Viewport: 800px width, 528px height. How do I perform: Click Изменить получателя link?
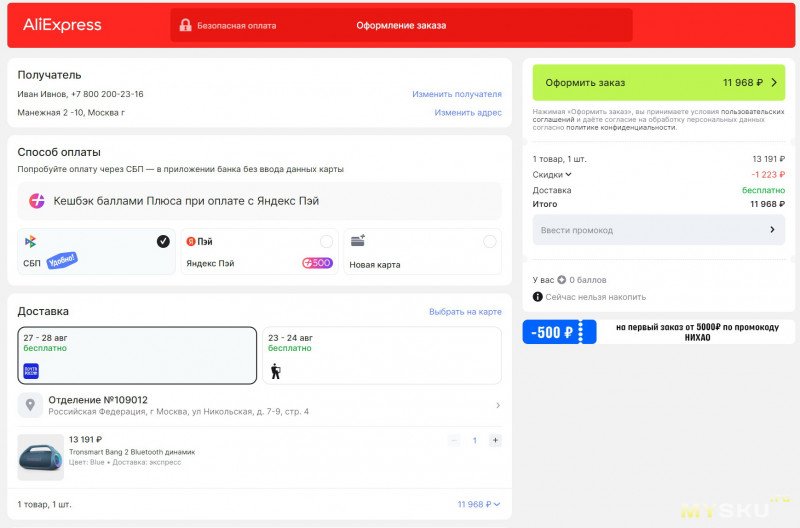click(457, 94)
